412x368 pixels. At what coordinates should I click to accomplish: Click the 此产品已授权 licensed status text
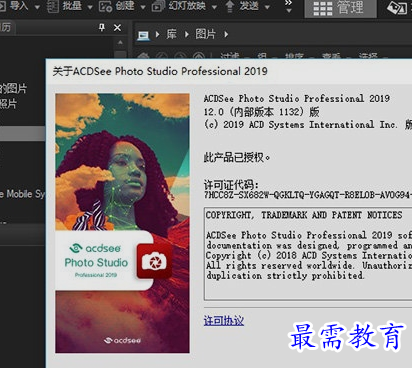click(237, 157)
